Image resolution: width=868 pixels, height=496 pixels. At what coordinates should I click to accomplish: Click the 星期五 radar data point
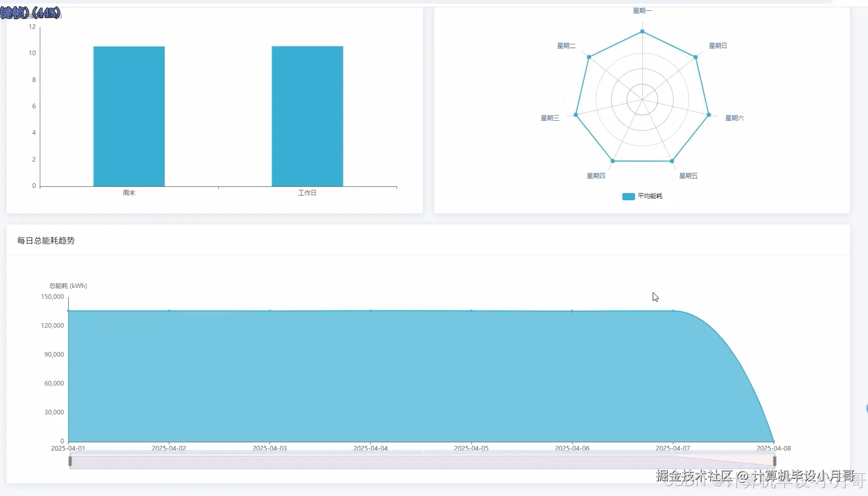(x=672, y=161)
